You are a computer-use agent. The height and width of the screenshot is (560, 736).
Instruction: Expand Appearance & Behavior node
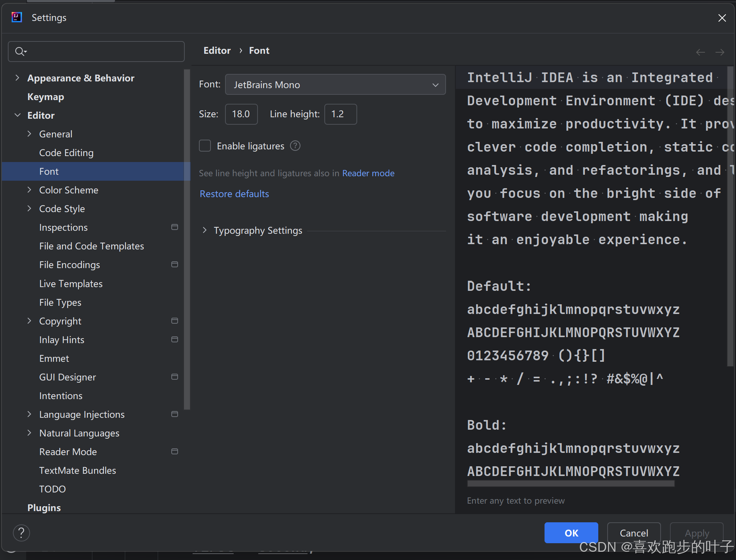tap(18, 78)
